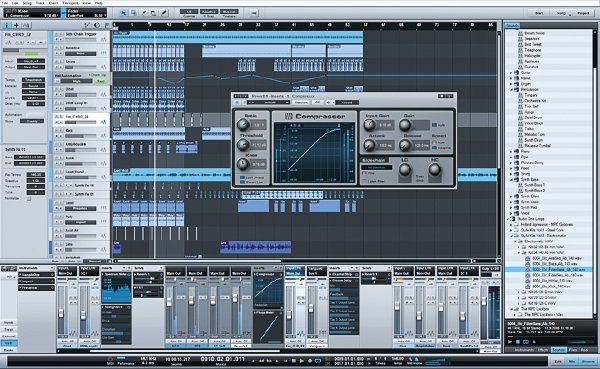Open the track Inspector with the i icon
This screenshot has height=369, width=600.
(7, 25)
